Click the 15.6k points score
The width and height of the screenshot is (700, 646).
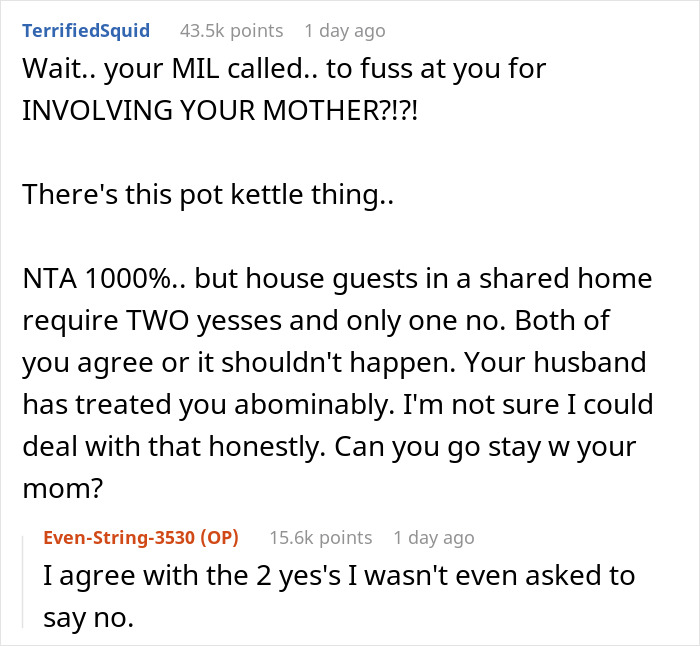point(320,537)
